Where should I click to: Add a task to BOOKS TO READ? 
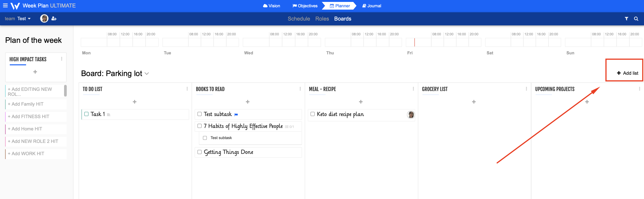point(248,102)
